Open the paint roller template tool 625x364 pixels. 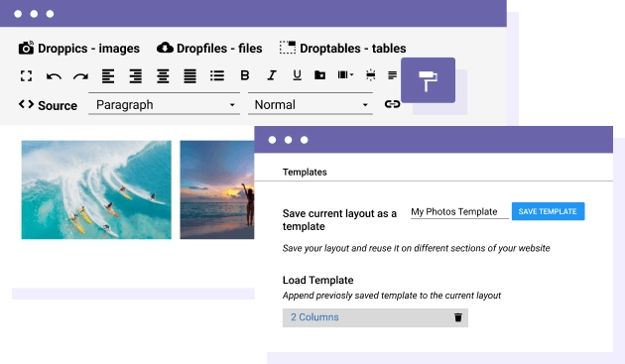coord(429,80)
